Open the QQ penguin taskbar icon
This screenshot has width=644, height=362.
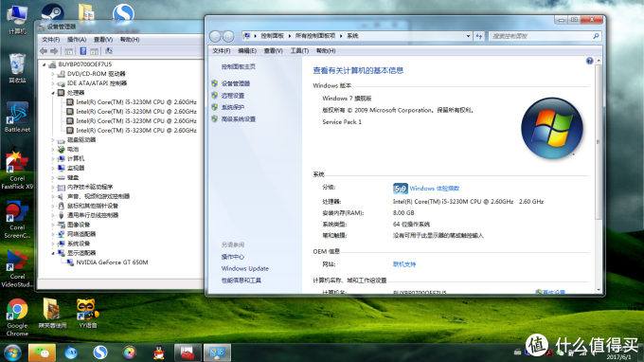(158, 353)
